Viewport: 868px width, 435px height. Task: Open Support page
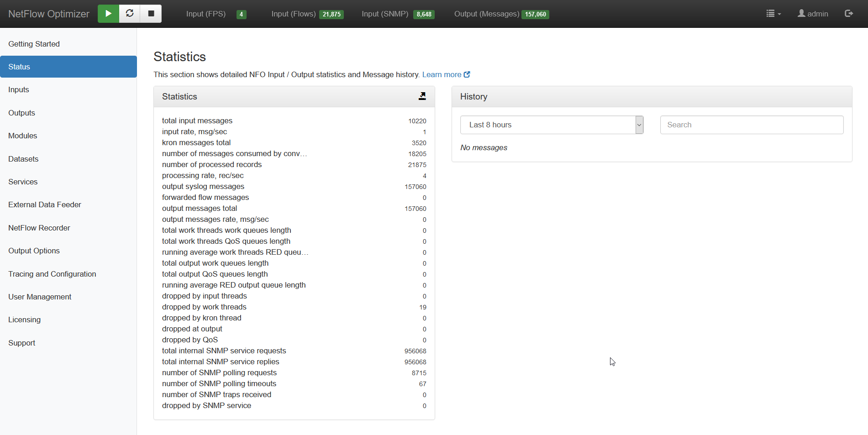click(x=68, y=343)
